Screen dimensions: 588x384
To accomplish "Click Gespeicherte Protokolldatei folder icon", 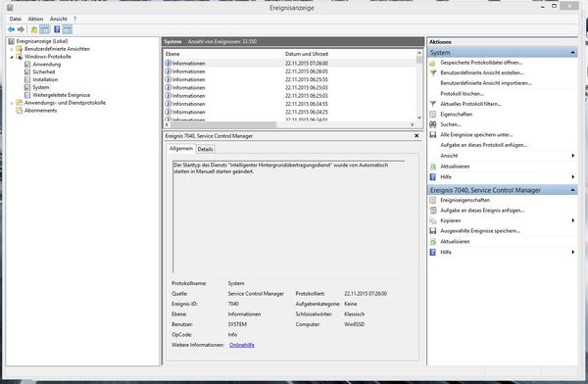I will (433, 63).
